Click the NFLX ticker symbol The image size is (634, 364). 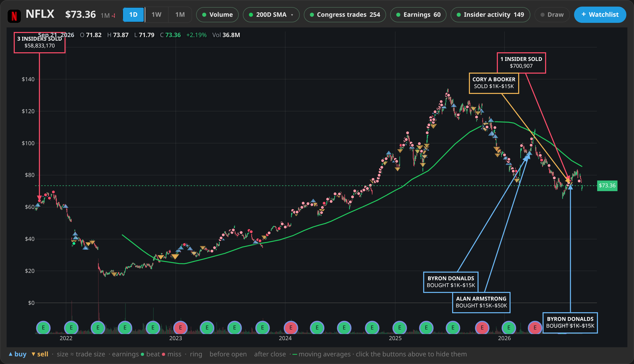(40, 14)
